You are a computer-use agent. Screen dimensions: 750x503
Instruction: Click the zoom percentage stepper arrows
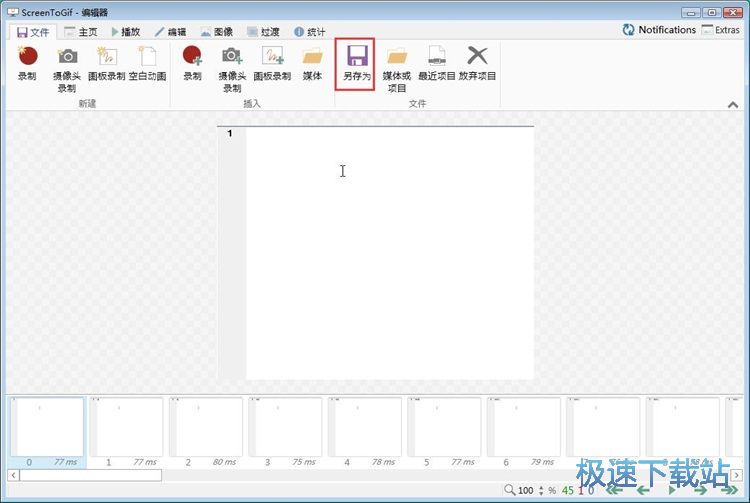tap(541, 490)
